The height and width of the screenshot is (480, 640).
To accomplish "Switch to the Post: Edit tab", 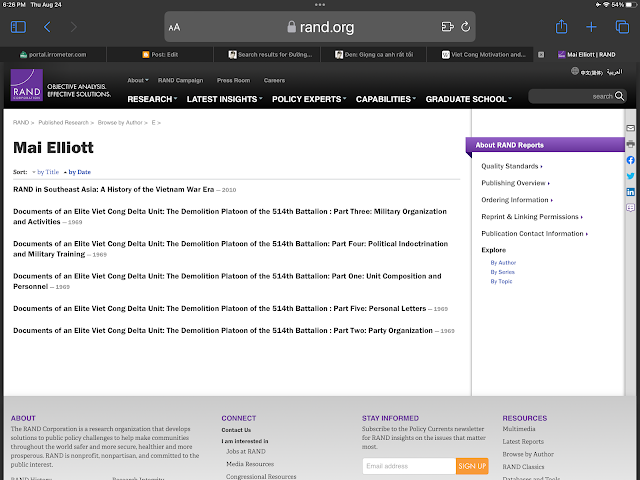I will (x=160, y=54).
